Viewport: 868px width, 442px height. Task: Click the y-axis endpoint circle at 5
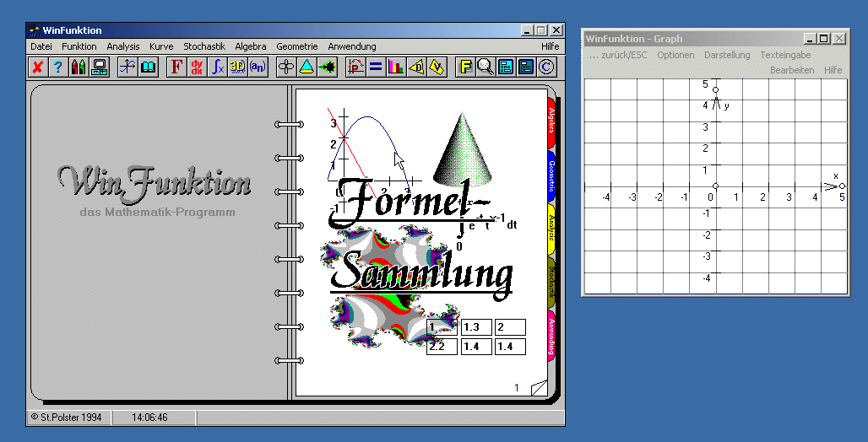tap(716, 89)
